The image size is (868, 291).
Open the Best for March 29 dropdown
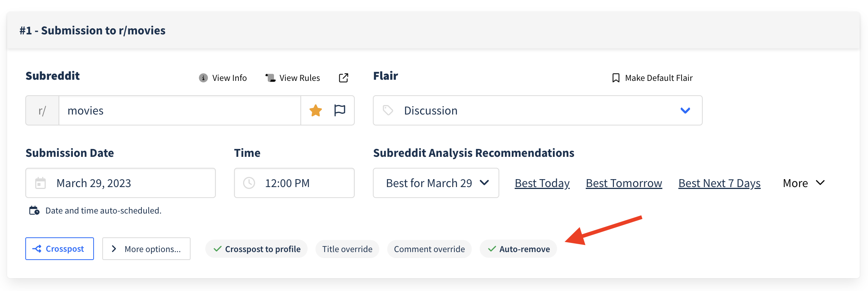click(436, 183)
